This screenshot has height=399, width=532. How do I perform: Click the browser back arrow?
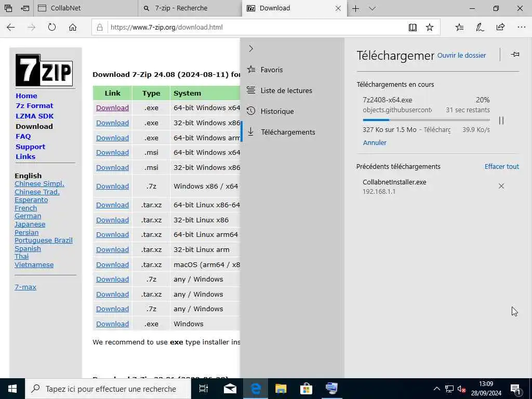[x=11, y=27]
